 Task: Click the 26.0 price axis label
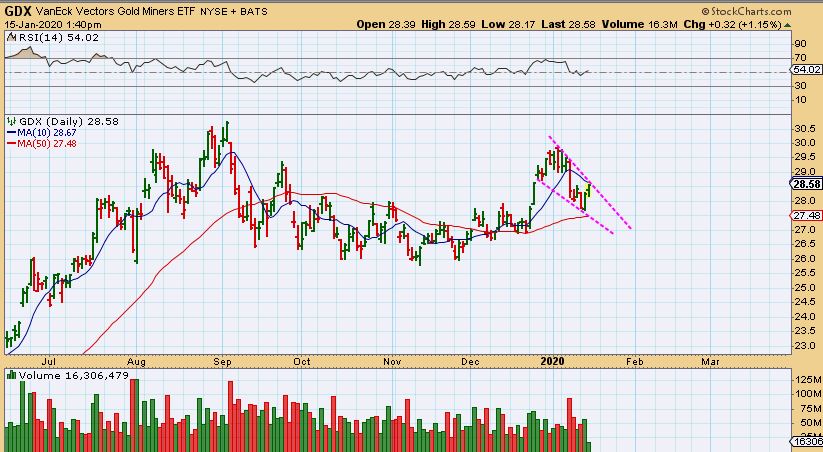tap(806, 259)
